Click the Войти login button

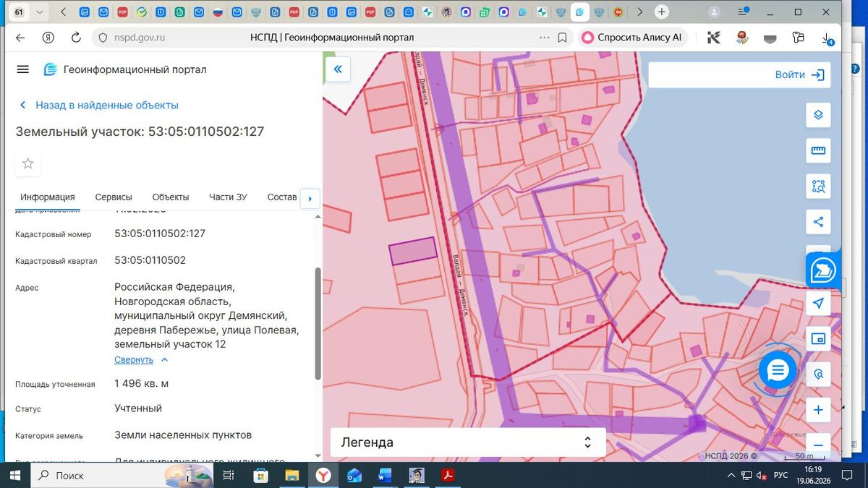[800, 74]
